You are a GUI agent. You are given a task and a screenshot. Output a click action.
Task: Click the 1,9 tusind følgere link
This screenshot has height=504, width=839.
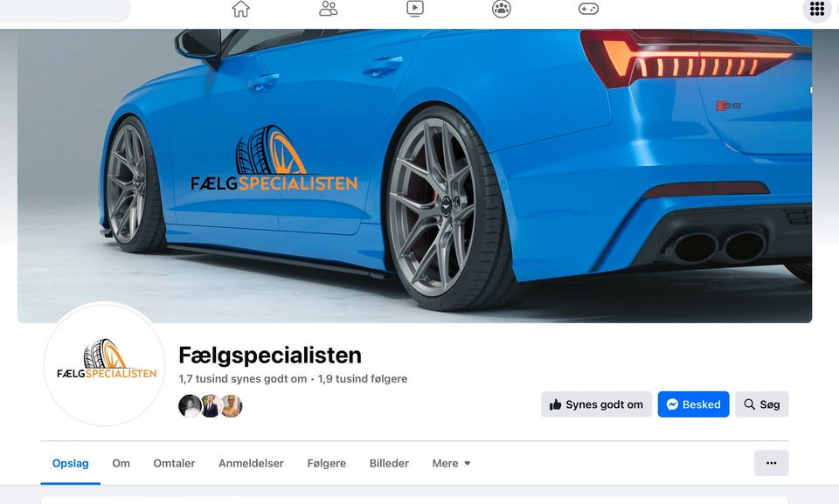pyautogui.click(x=362, y=379)
